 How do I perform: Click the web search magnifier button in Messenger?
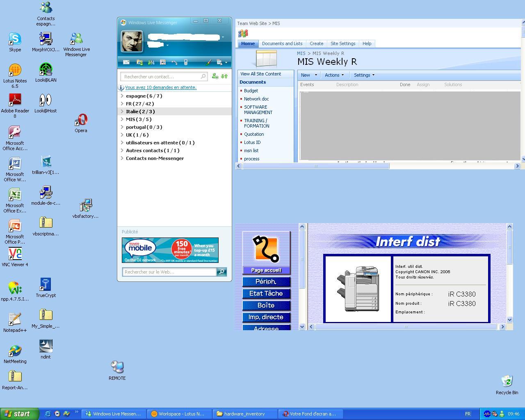click(221, 272)
